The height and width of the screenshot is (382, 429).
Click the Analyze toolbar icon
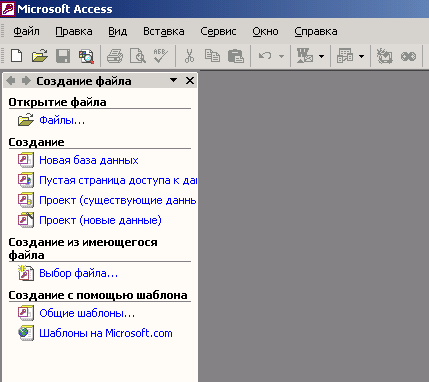(x=345, y=56)
